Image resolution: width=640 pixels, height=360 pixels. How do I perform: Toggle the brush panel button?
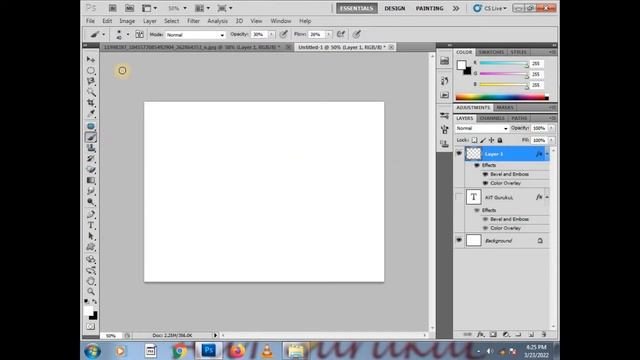pyautogui.click(x=139, y=34)
